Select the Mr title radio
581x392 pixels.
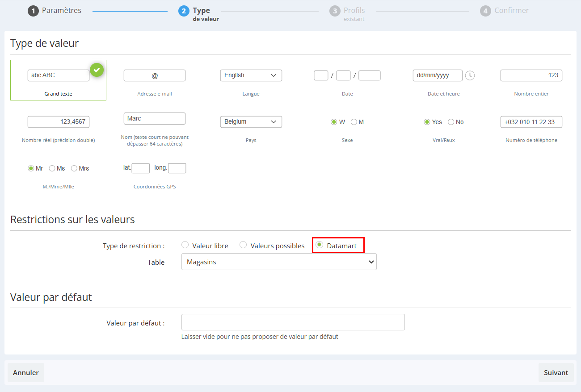point(31,168)
